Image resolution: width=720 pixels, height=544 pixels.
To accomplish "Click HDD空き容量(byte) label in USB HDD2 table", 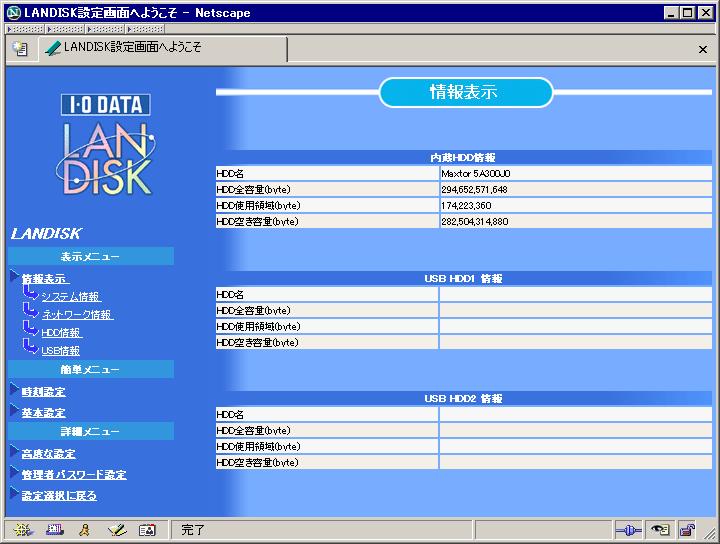I will [x=258, y=463].
